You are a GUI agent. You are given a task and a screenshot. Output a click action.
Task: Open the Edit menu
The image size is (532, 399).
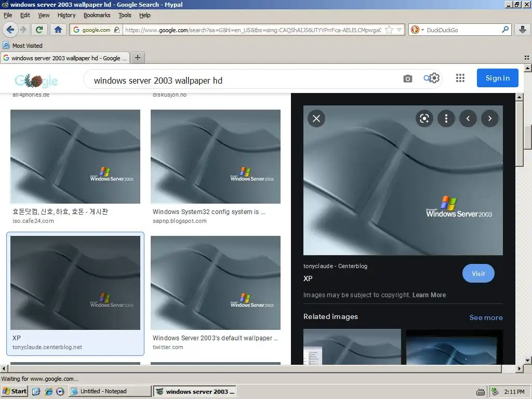[x=25, y=15]
